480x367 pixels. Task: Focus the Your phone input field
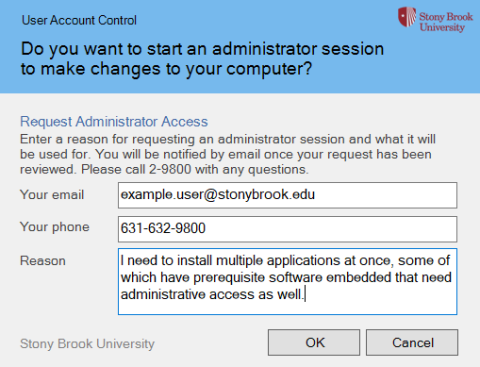click(287, 229)
